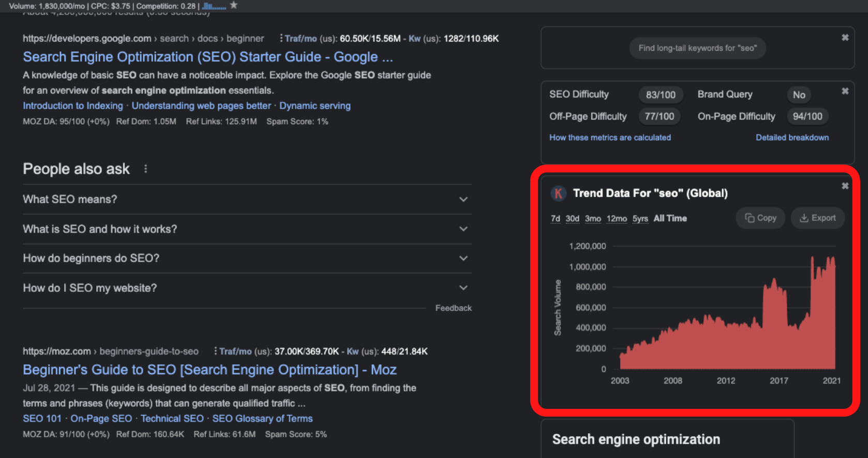Click Traf/mo link on Moz result
The width and height of the screenshot is (868, 458).
tap(235, 351)
